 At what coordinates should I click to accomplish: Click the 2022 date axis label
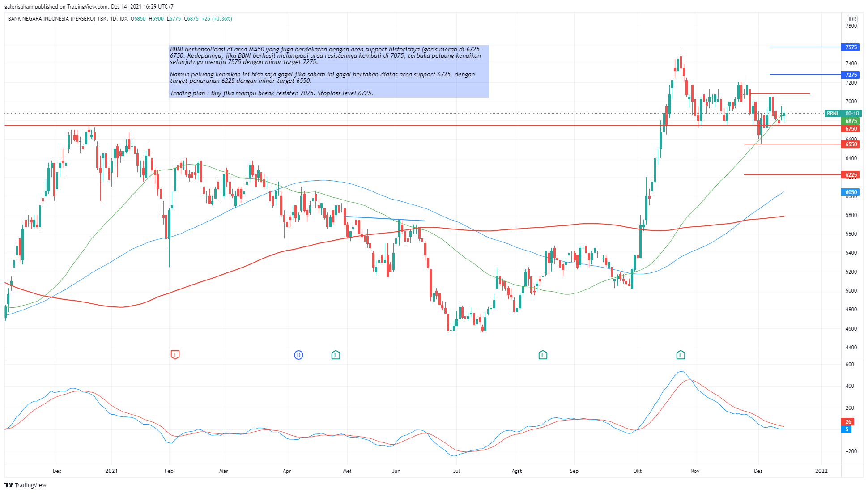click(821, 471)
